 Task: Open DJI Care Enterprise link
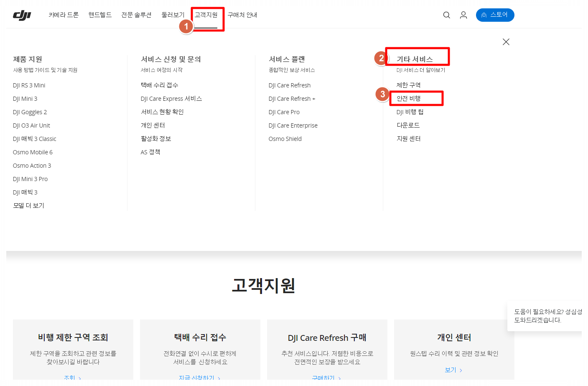coord(293,125)
